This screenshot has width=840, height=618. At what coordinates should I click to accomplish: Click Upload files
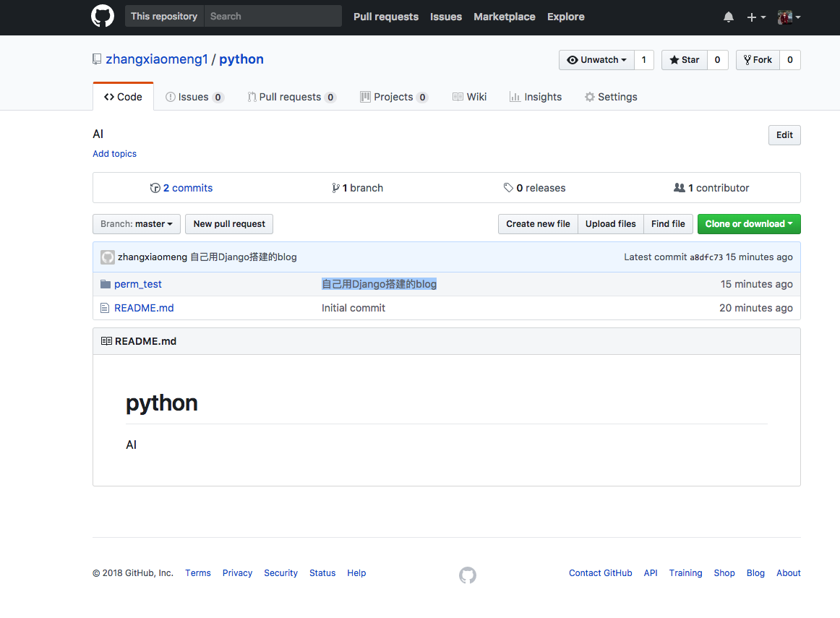tap(611, 224)
